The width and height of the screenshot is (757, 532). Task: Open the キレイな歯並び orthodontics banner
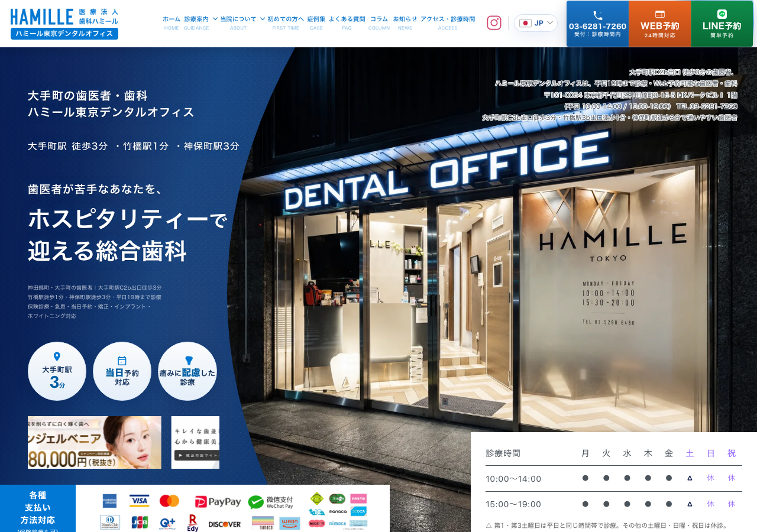pyautogui.click(x=195, y=442)
